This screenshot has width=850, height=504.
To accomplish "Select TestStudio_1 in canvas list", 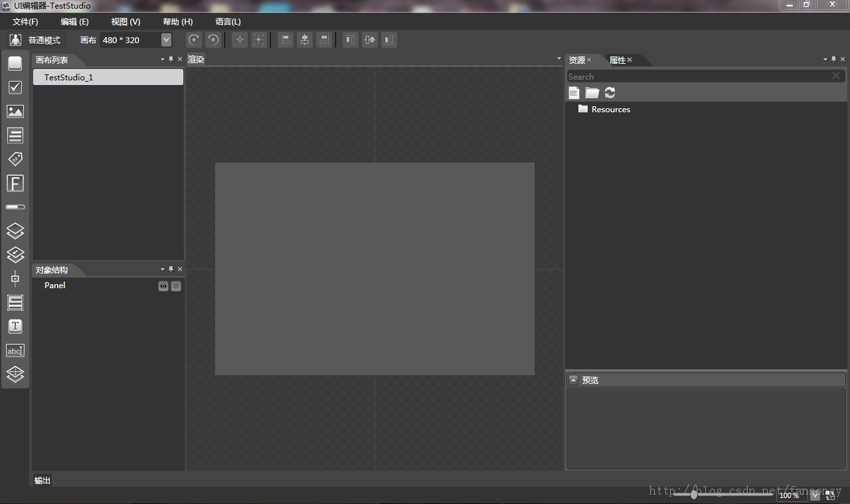I will 108,77.
